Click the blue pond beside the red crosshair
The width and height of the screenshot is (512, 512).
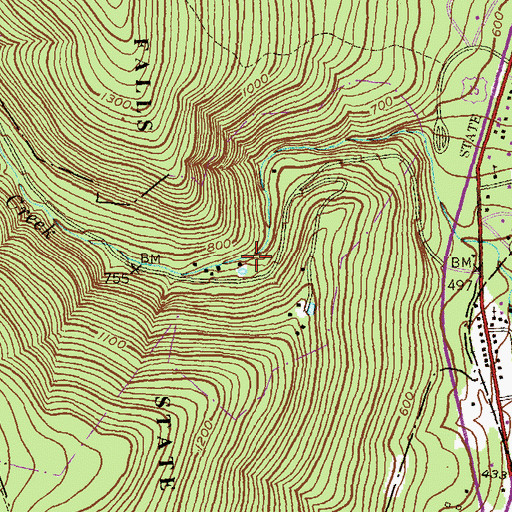(243, 270)
